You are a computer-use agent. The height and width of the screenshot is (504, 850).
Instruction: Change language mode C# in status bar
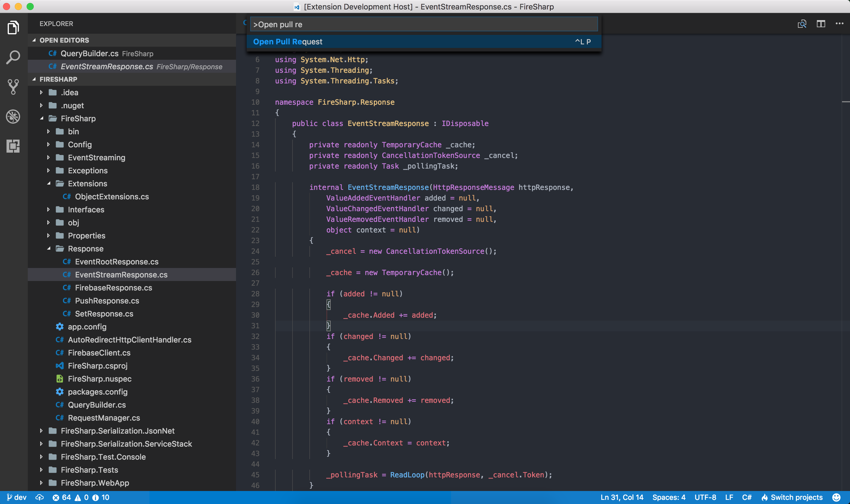point(746,497)
